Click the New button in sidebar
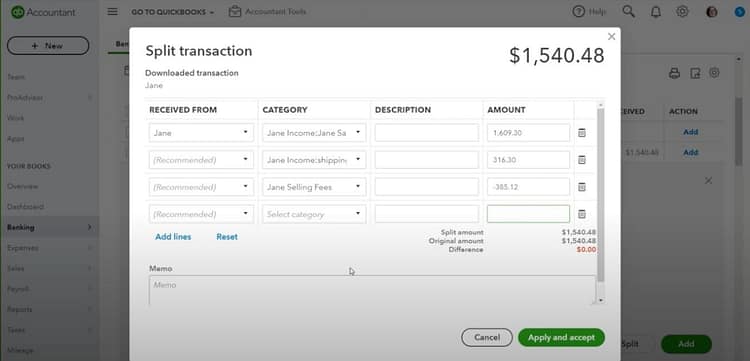 [x=48, y=46]
